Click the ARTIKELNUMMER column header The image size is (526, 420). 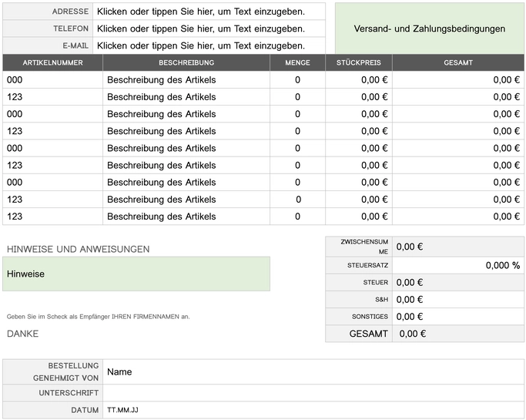[52, 62]
